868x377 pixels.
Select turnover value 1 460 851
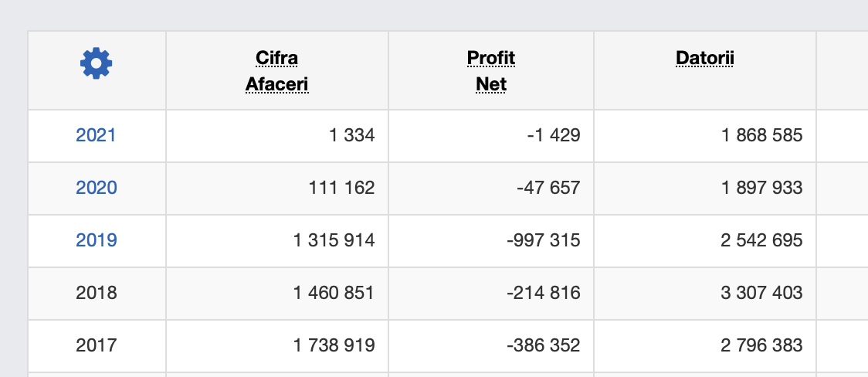(x=334, y=293)
